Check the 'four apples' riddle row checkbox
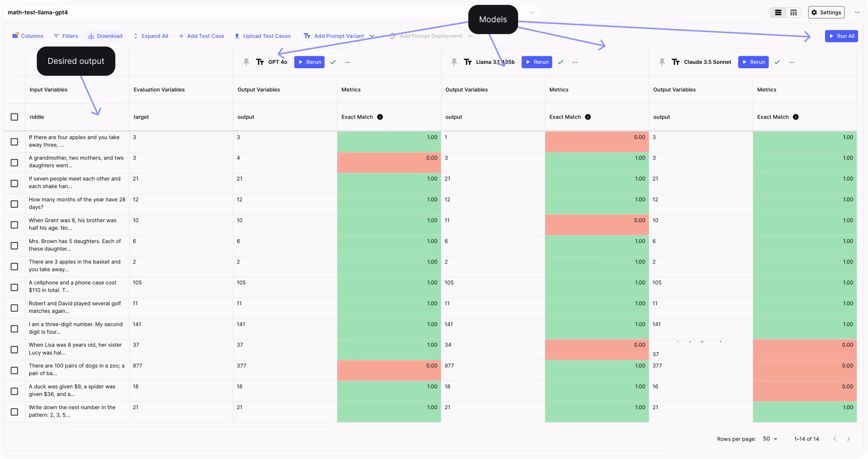The height and width of the screenshot is (459, 868). point(14,142)
